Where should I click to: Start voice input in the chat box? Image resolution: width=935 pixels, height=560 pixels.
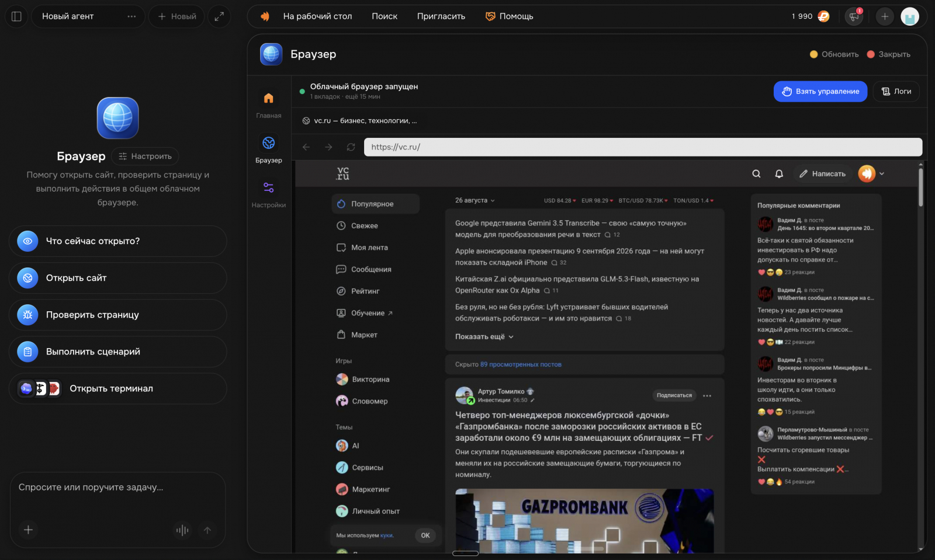(182, 530)
